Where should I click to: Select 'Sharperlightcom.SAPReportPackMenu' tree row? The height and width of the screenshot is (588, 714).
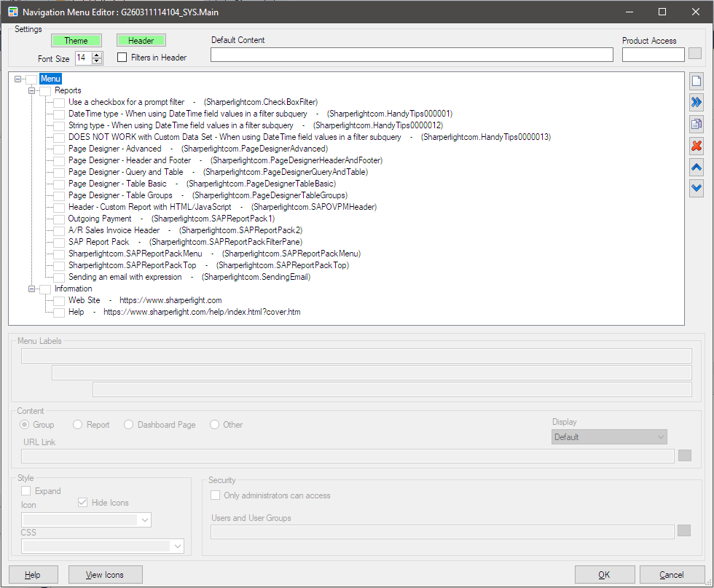click(x=214, y=254)
